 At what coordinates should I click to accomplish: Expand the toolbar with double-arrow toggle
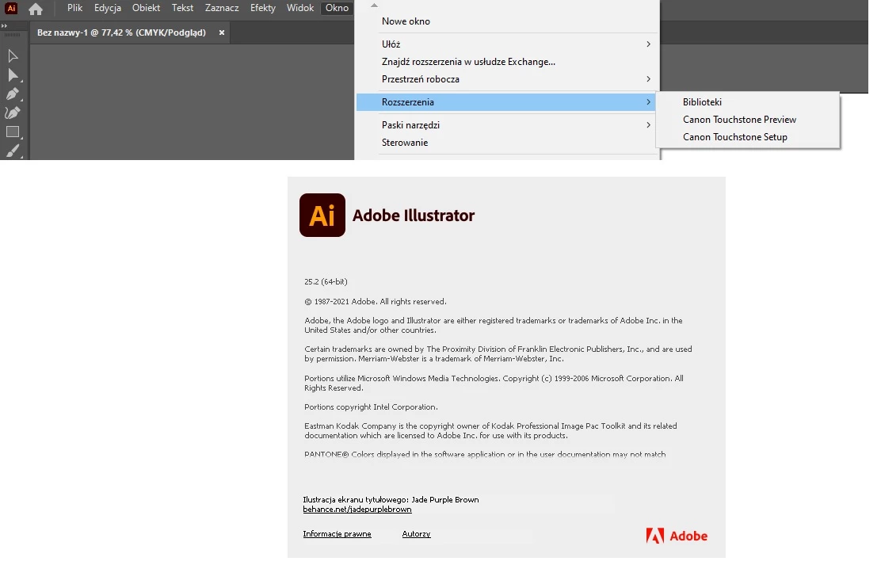point(5,26)
